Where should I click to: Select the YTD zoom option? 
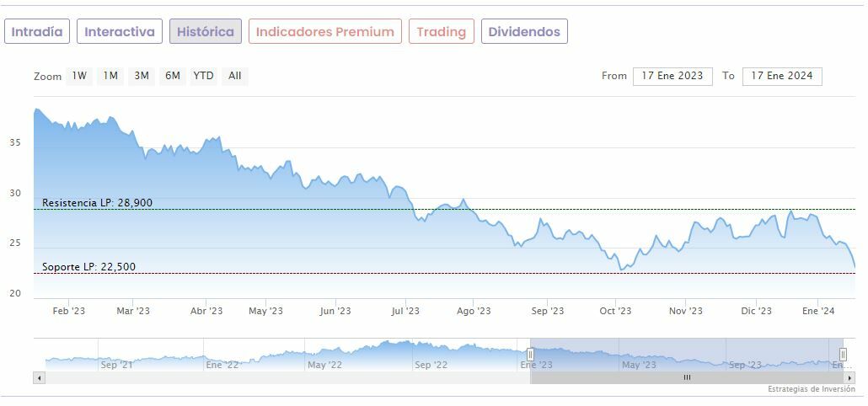204,76
